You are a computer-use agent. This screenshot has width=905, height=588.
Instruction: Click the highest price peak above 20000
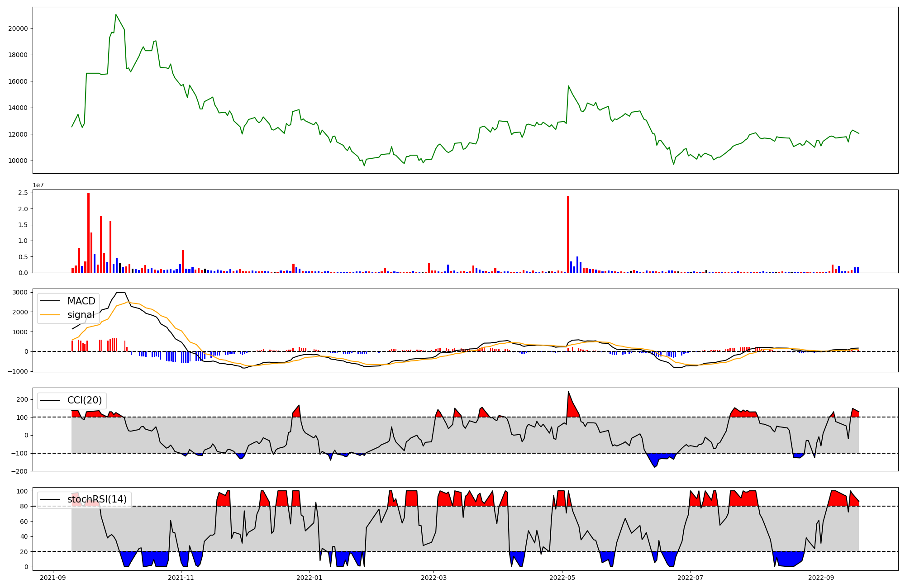pos(116,15)
